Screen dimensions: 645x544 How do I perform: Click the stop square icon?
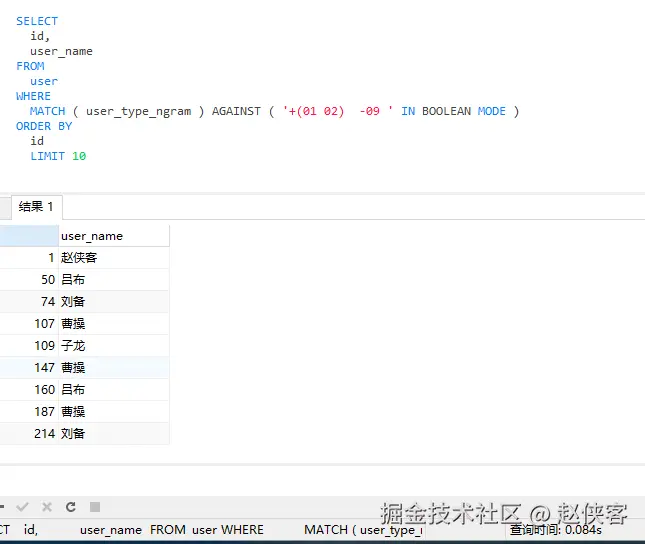(x=95, y=507)
